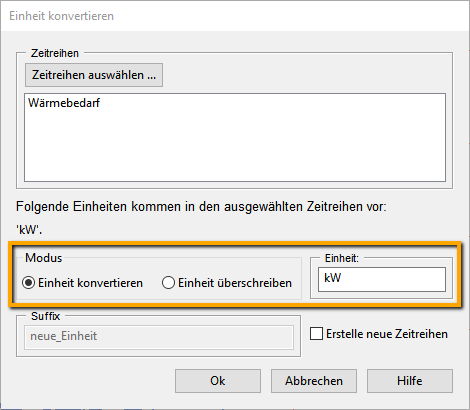Open the Zeitreihen auswählen dialog

pos(94,75)
